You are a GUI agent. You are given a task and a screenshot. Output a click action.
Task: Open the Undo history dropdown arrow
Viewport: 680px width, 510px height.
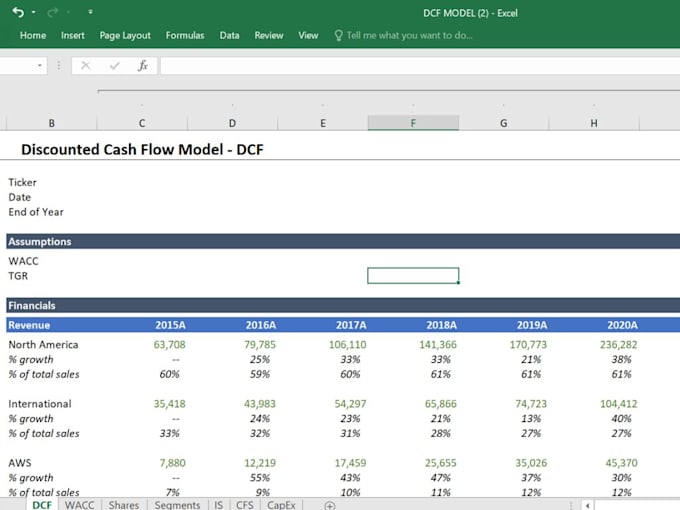coord(33,12)
